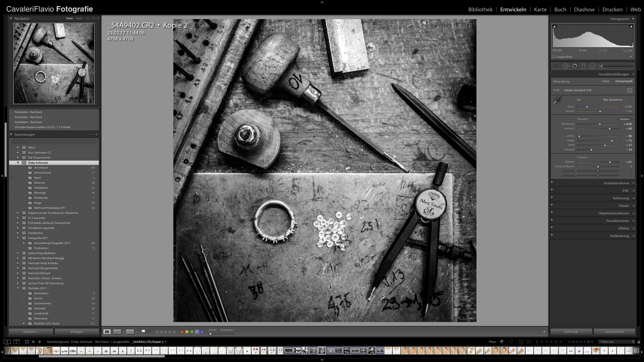Open secondary window display 2
The image size is (644, 362).
(16, 342)
